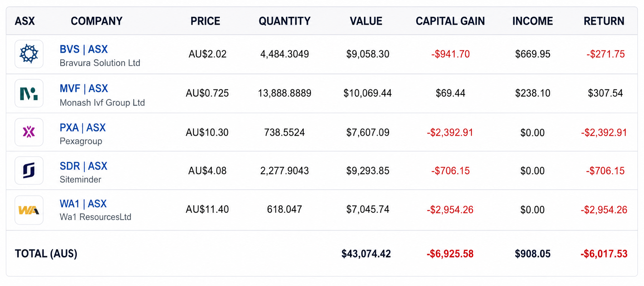Sort by the VALUE column header
644x286 pixels.
(366, 21)
